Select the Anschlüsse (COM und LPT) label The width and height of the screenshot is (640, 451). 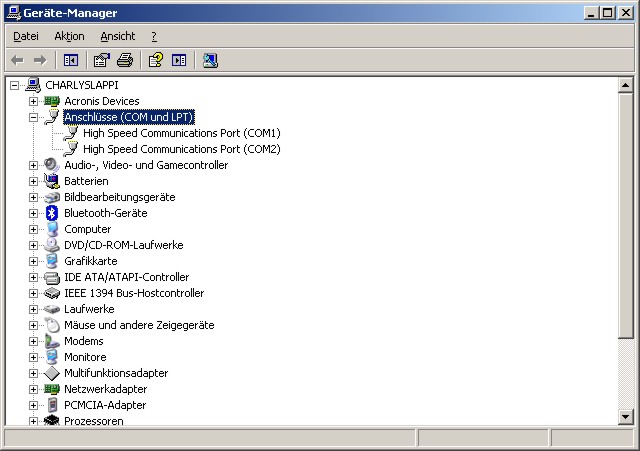pos(129,117)
